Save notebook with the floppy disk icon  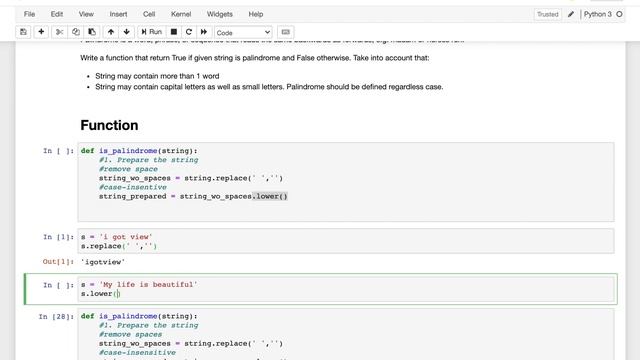23,32
